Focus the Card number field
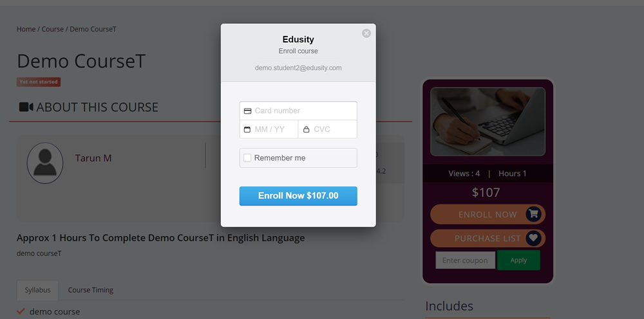Viewport: 644px width, 319px height. [303, 111]
